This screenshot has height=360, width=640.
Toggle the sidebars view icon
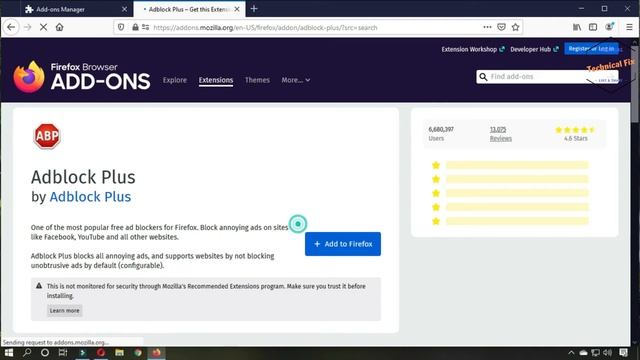click(593, 27)
